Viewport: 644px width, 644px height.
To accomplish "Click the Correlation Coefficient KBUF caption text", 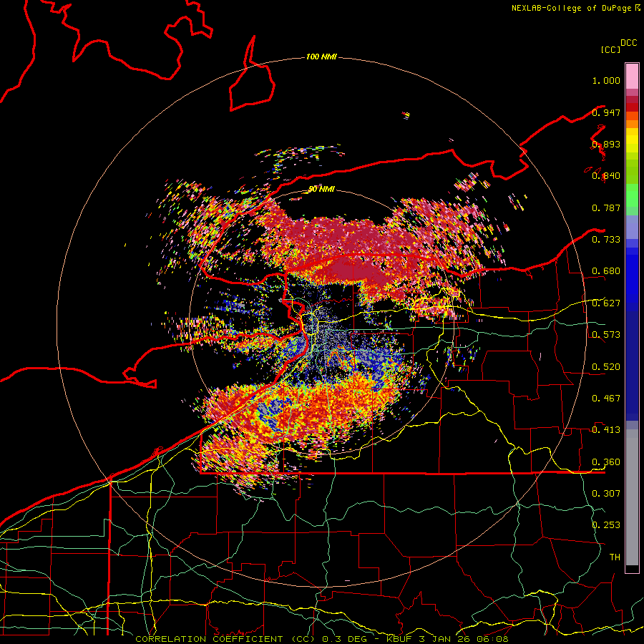I will (x=321, y=639).
